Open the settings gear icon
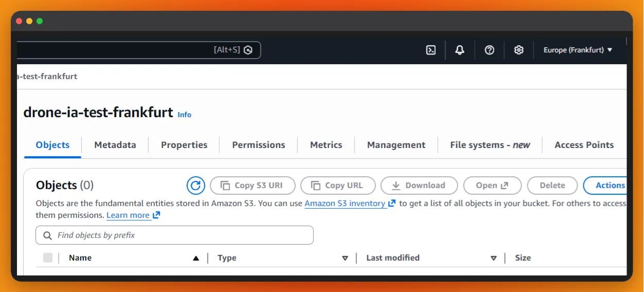This screenshot has width=644, height=292. (x=519, y=50)
